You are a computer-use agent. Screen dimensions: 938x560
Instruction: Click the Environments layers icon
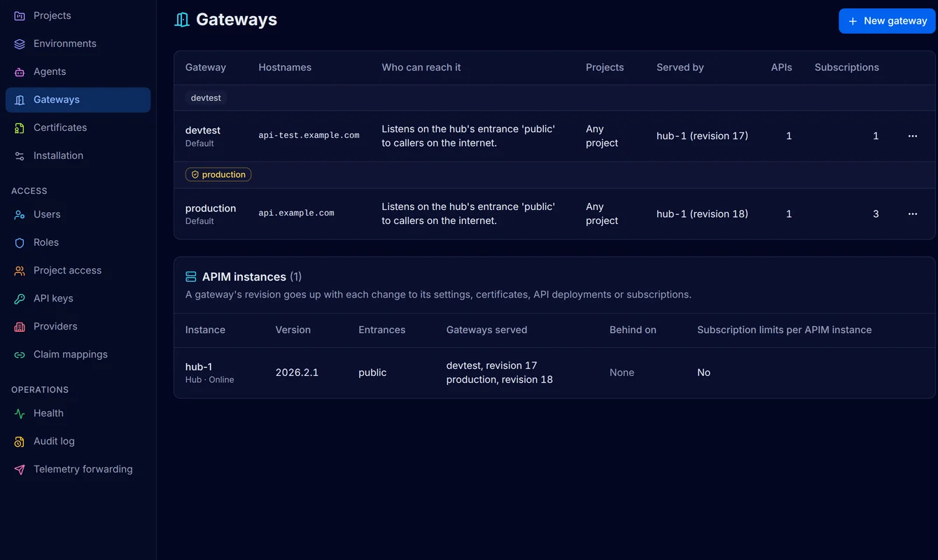20,43
